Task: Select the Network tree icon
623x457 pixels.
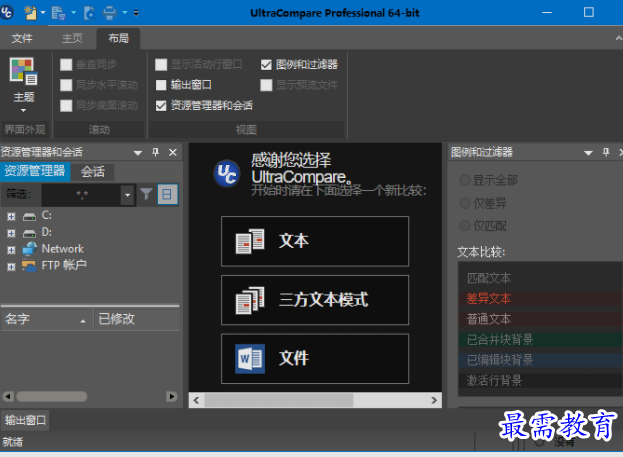Action: 29,249
